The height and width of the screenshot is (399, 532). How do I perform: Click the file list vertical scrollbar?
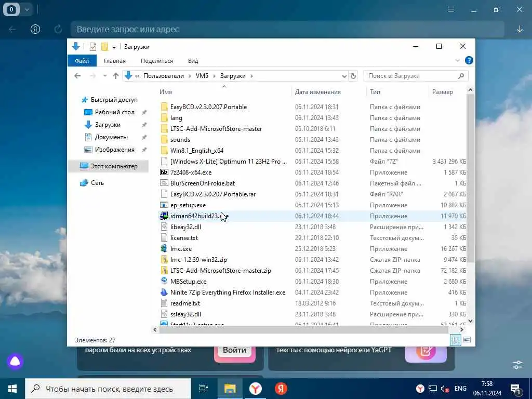coord(470,178)
